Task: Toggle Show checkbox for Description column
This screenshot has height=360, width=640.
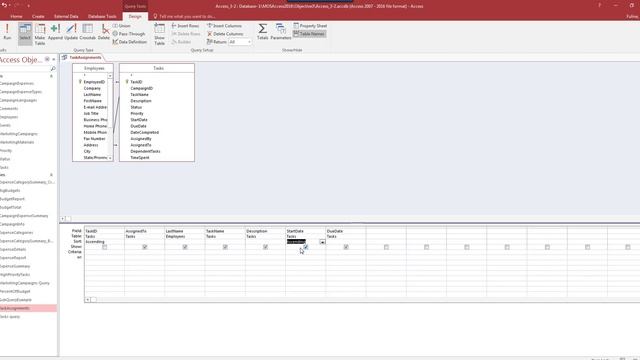Action: point(265,247)
